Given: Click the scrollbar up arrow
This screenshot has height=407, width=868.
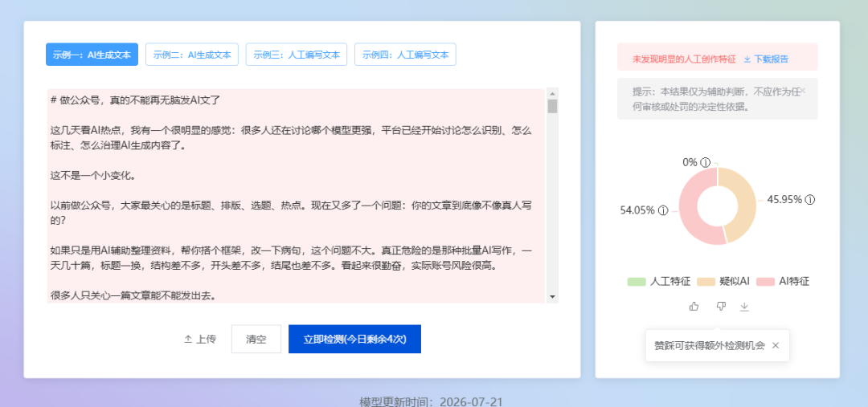Looking at the screenshot, I should pyautogui.click(x=552, y=92).
